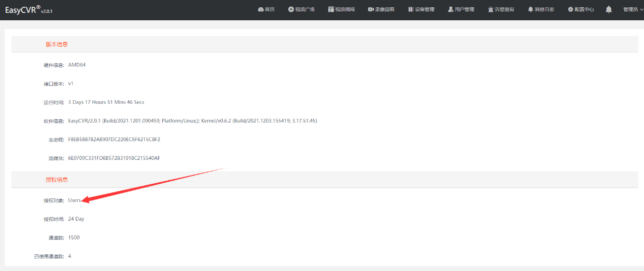Screen dimensions: 644x271
Task: Click the 告警查询 alarm siren icon
Action: point(491,9)
